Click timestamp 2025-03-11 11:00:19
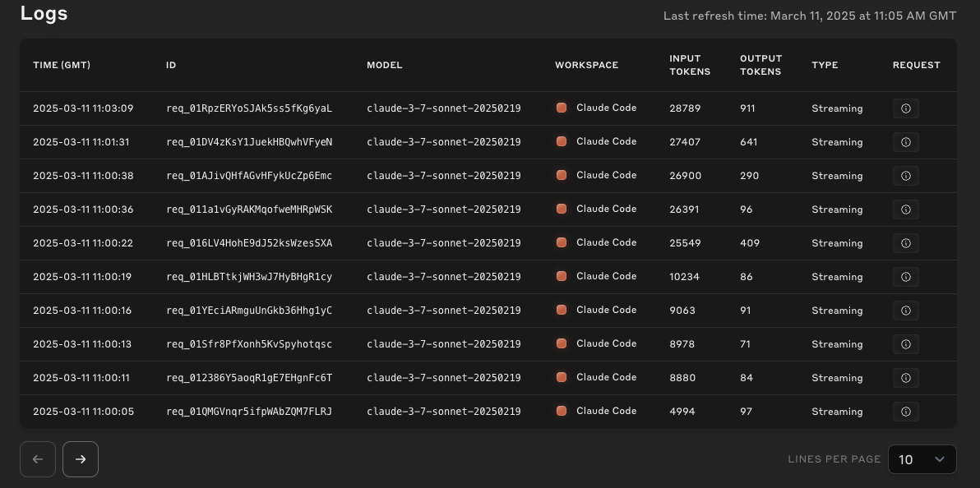 coord(82,277)
